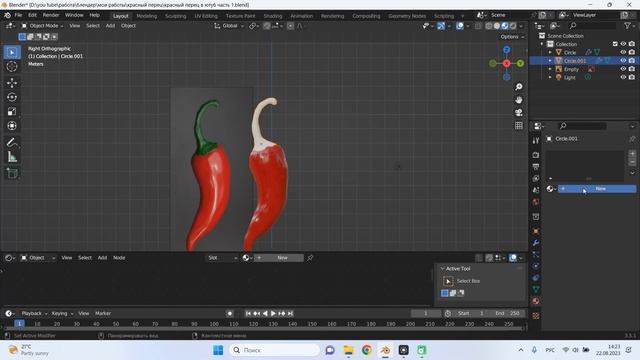Click the blue Z axis on navigation gizmo
Viewport: 640px width, 360px height.
[507, 50]
